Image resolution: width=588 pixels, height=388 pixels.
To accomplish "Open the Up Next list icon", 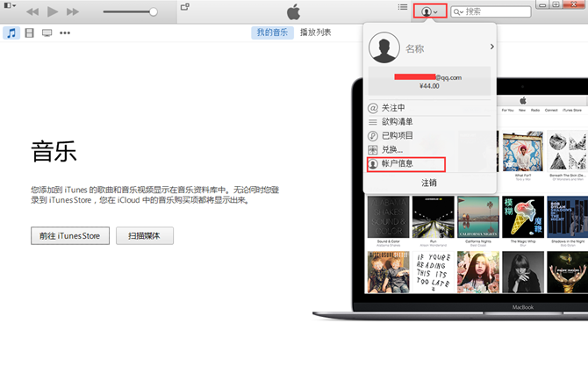I will coord(403,7).
